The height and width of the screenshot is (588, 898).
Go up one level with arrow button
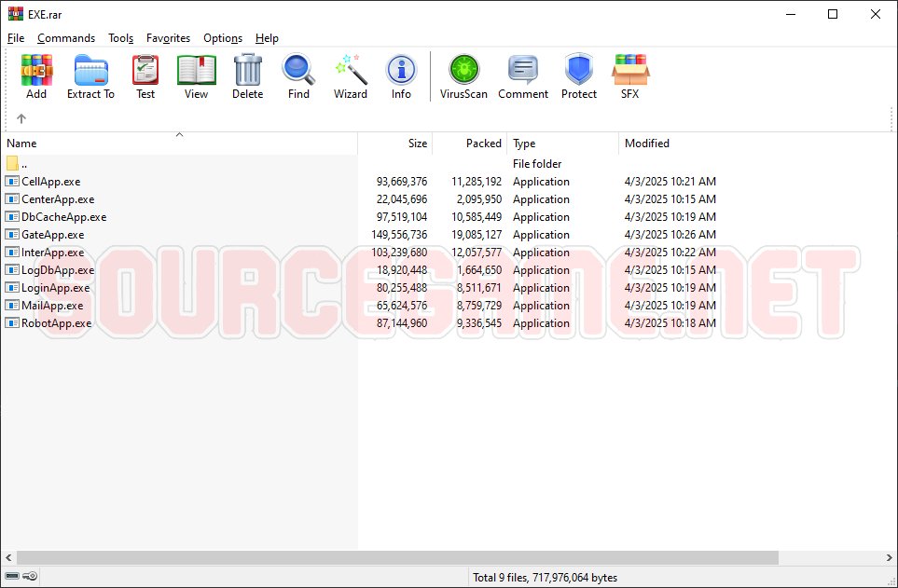click(21, 118)
